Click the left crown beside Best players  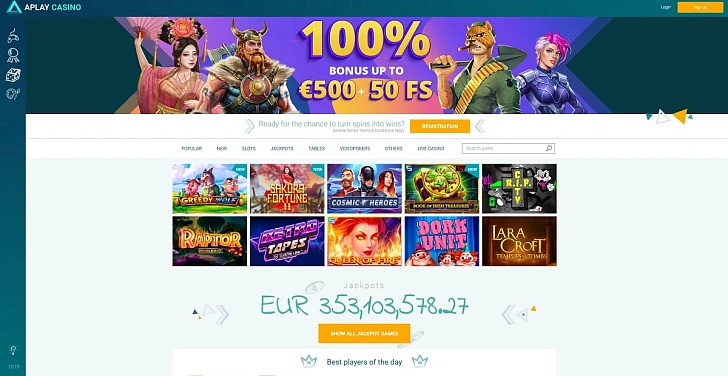pos(307,361)
